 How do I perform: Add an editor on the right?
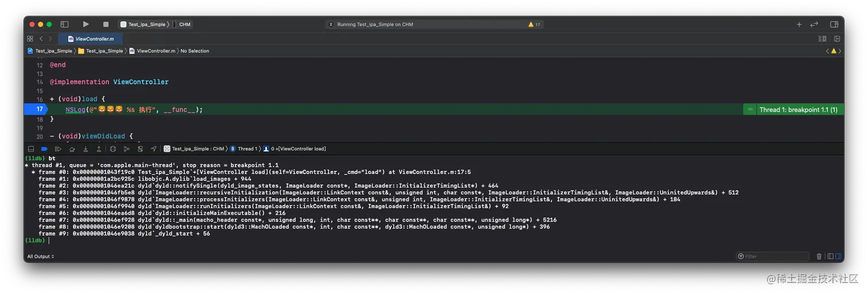pos(837,38)
